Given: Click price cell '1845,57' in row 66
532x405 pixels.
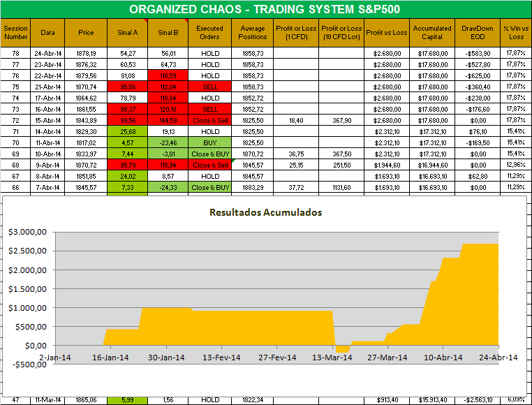Looking at the screenshot, I should click(x=86, y=187).
